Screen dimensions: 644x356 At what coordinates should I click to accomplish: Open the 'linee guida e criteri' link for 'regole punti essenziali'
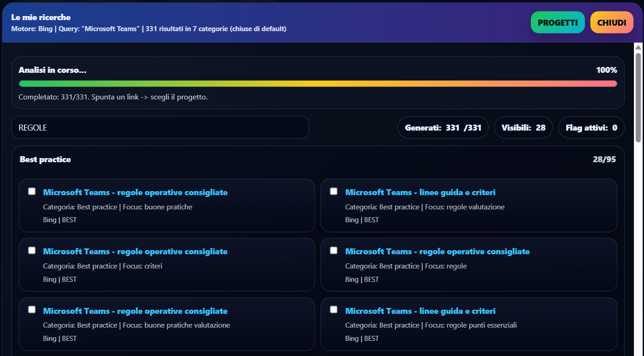[420, 311]
